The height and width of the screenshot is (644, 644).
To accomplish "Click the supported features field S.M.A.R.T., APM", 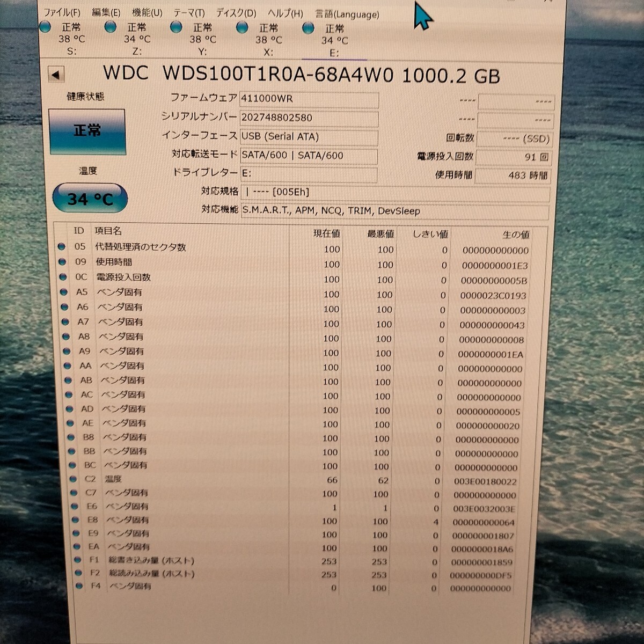I will 394,211.
